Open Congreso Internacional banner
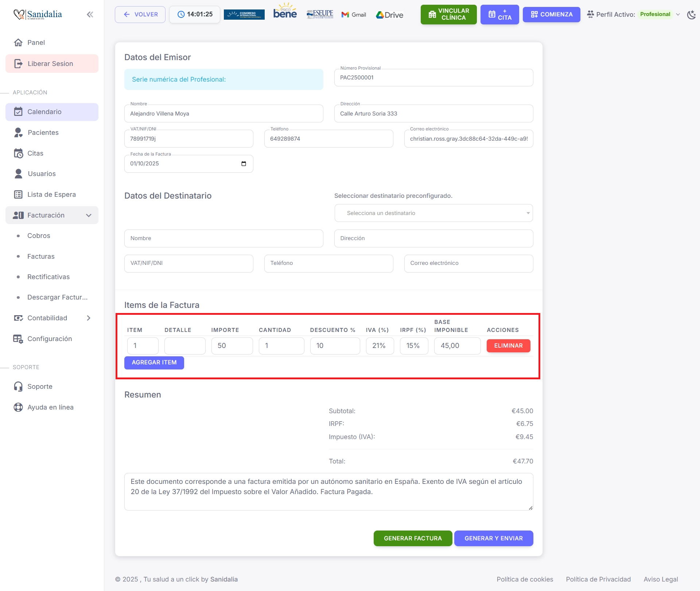The width and height of the screenshot is (700, 591). 244,15
